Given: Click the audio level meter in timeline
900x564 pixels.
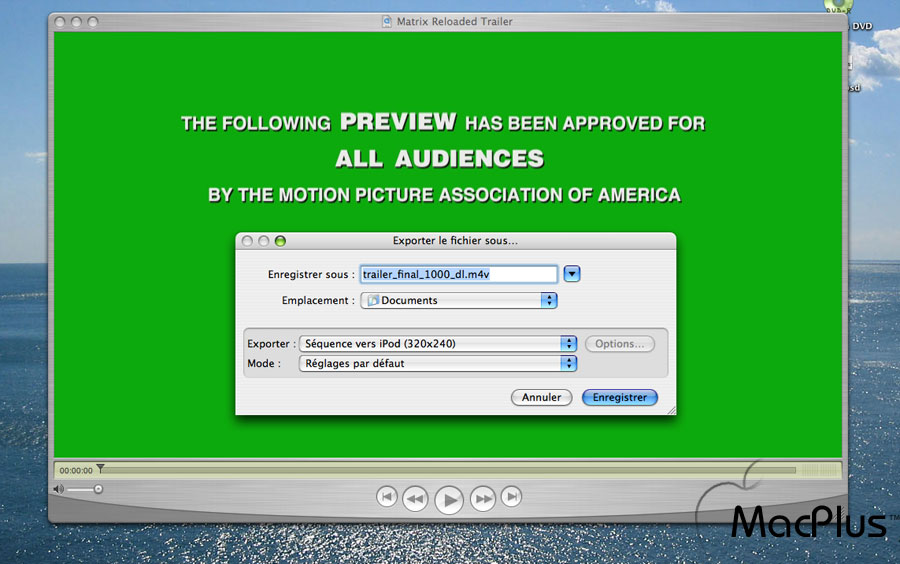Looking at the screenshot, I should 819,470.
